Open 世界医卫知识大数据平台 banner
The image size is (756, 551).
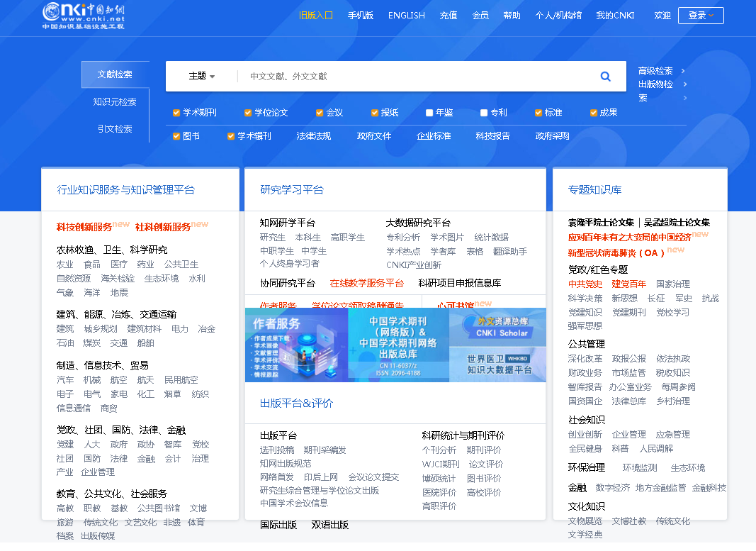pos(497,364)
